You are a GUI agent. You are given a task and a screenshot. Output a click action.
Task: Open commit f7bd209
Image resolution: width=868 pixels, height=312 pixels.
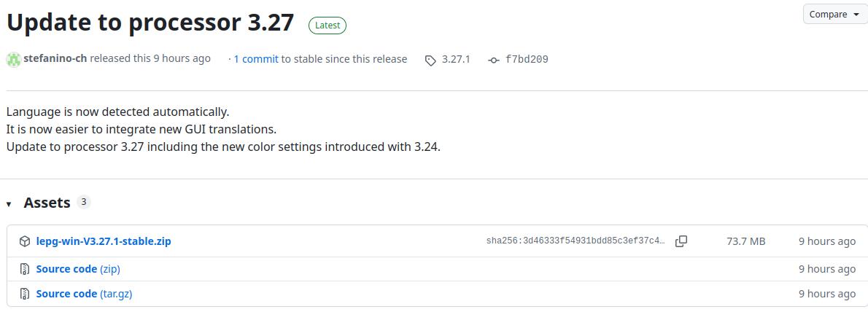coord(527,59)
